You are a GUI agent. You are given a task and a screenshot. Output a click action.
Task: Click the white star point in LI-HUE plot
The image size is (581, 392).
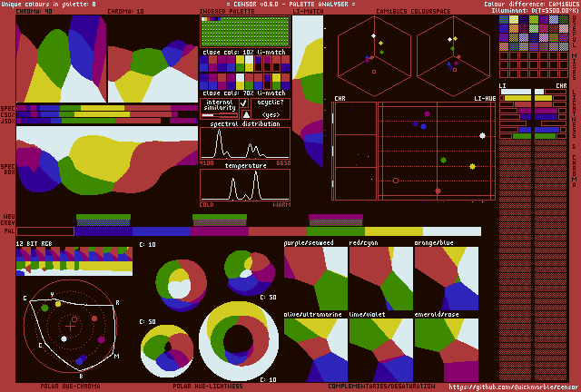point(482,135)
